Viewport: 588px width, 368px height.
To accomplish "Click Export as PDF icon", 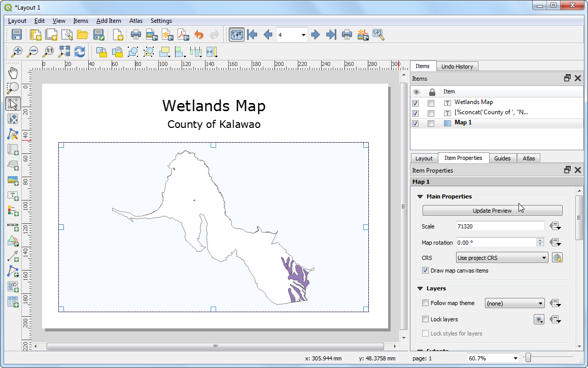I will (183, 35).
